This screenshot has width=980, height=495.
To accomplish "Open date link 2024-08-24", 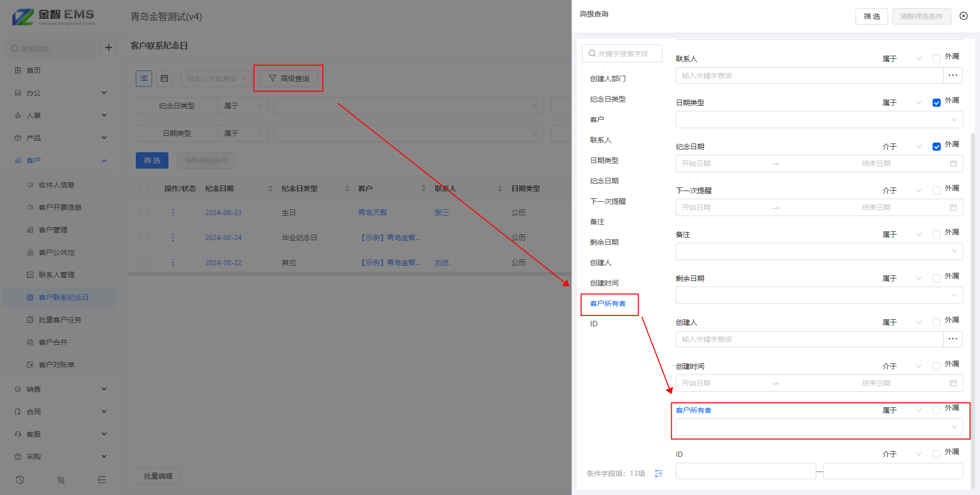I will point(224,238).
